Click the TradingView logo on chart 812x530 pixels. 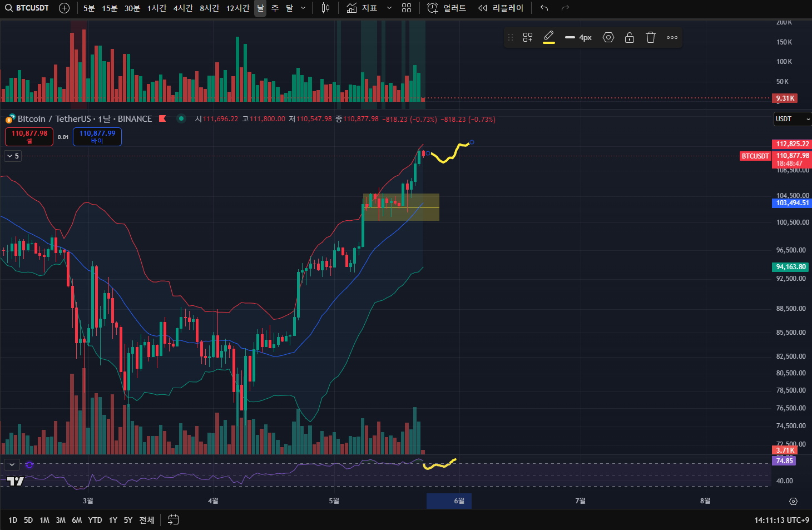click(x=16, y=481)
